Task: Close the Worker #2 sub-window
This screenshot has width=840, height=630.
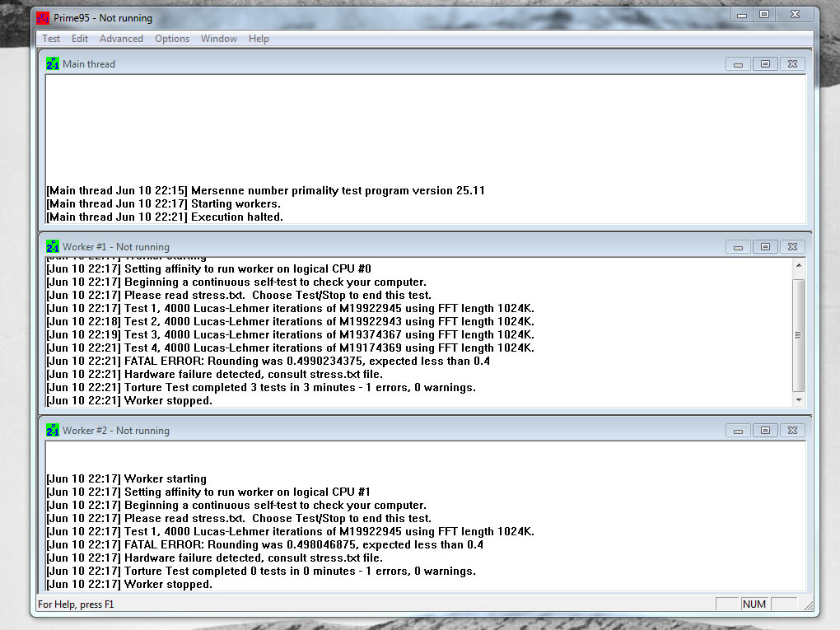Action: point(792,431)
